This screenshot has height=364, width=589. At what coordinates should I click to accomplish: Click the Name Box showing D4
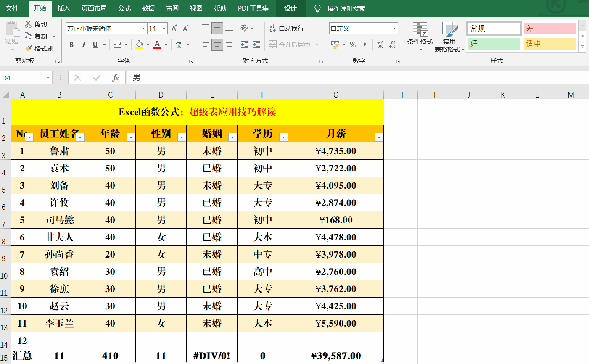[23, 78]
